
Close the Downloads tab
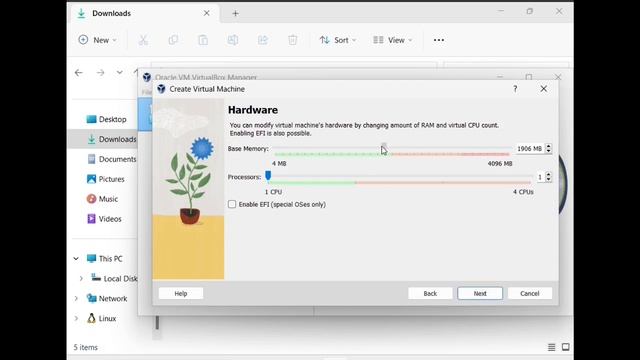click(x=207, y=13)
